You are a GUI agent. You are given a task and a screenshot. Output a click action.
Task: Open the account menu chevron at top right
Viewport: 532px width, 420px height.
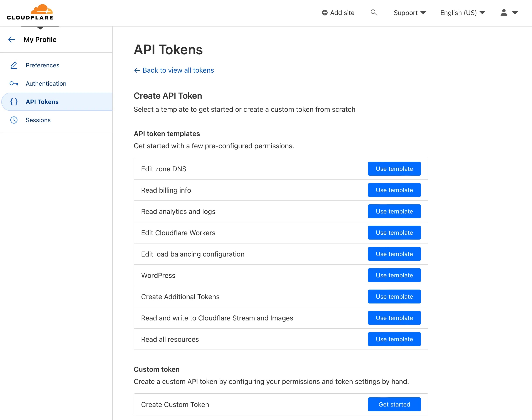click(x=515, y=13)
